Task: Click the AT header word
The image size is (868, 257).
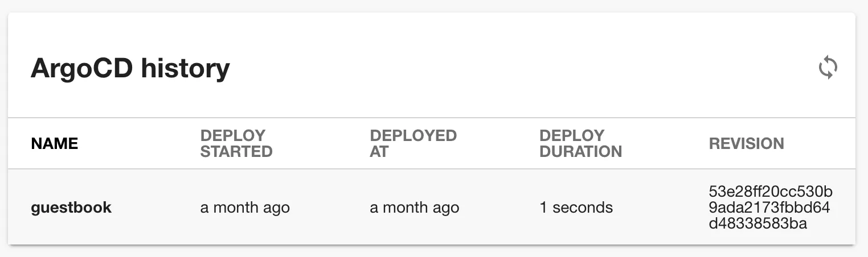Action: (x=379, y=152)
